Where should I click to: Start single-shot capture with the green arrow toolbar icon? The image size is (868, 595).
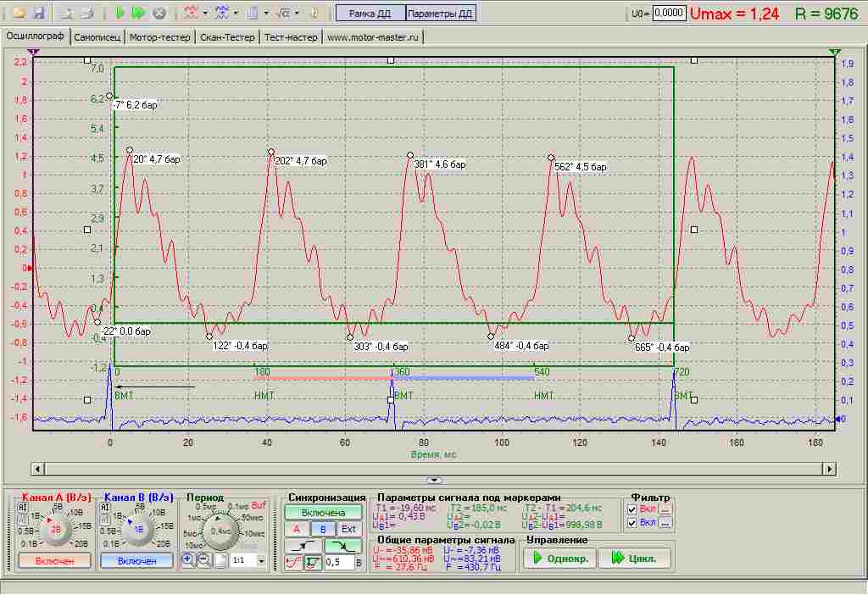pos(120,13)
